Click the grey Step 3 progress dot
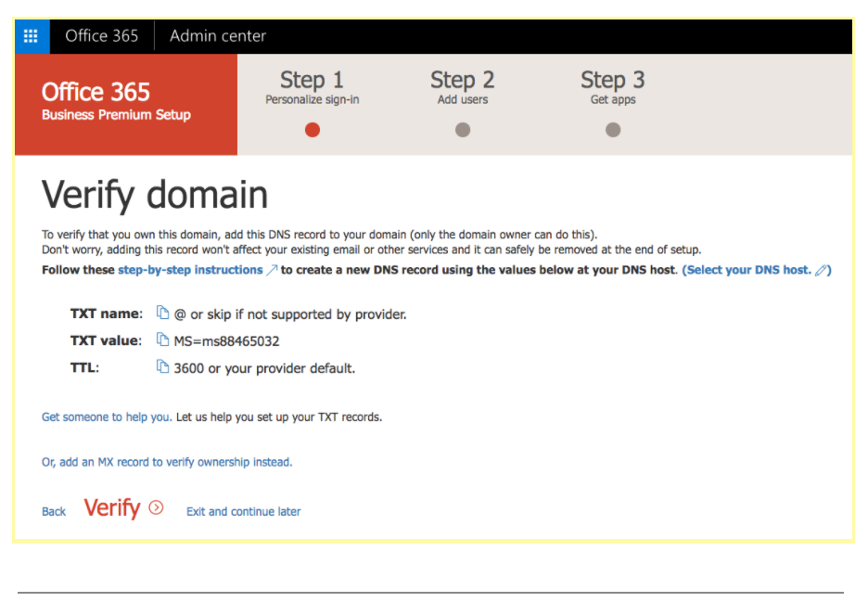 pyautogui.click(x=613, y=130)
